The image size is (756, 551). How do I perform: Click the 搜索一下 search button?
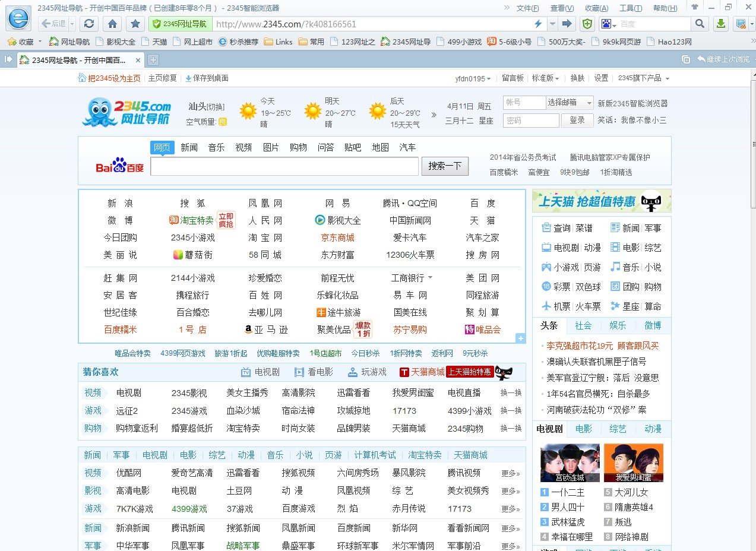pos(444,166)
